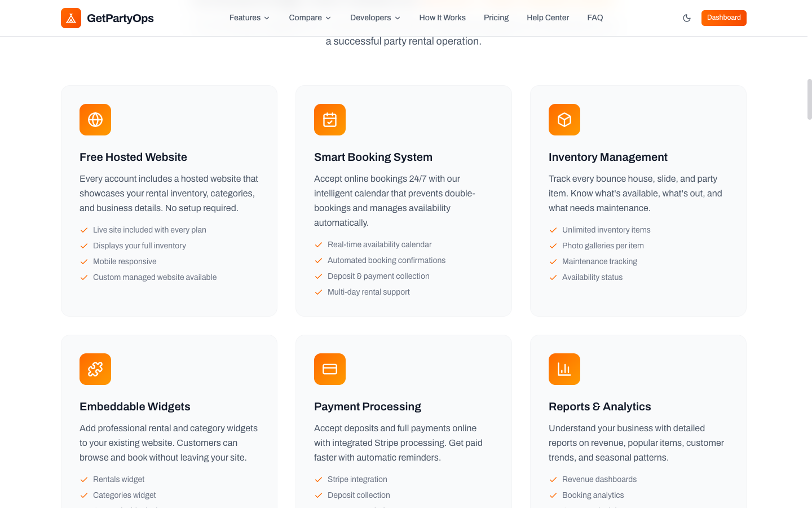
Task: Open the Help Center link
Action: 548,18
